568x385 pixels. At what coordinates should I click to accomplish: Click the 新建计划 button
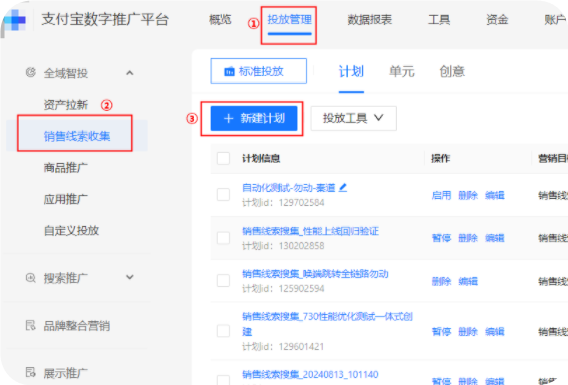point(254,118)
